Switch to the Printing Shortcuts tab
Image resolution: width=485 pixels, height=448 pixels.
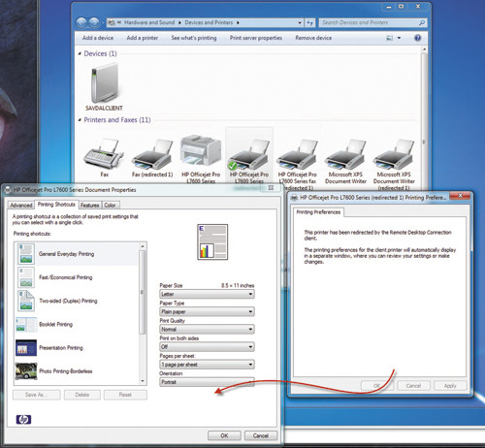point(56,205)
